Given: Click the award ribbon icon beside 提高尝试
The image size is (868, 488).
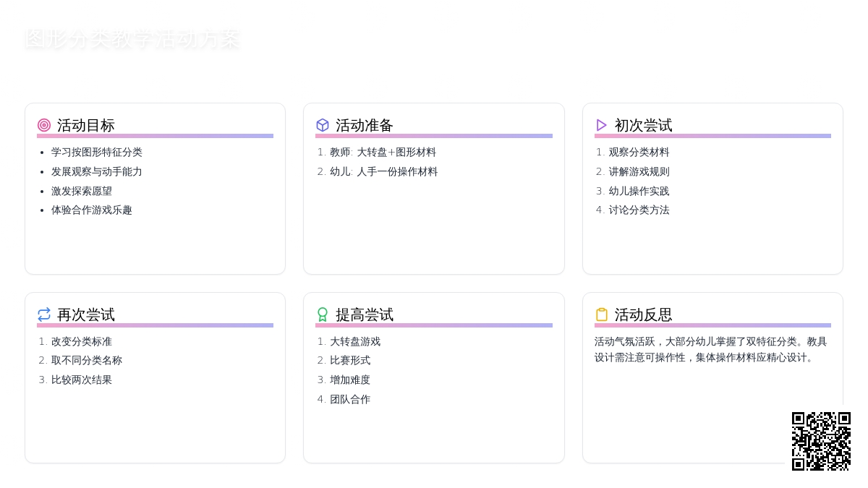Looking at the screenshot, I should [323, 314].
